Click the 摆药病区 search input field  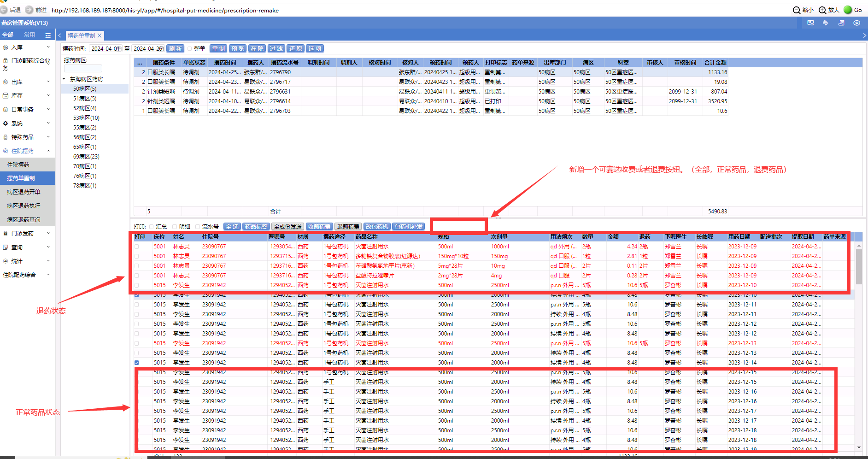coord(83,69)
